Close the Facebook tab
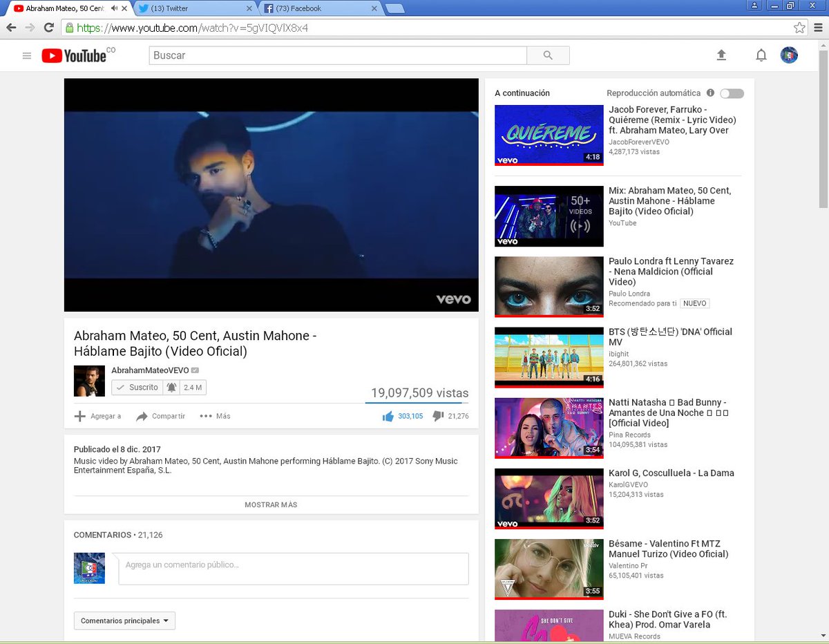 (374, 8)
